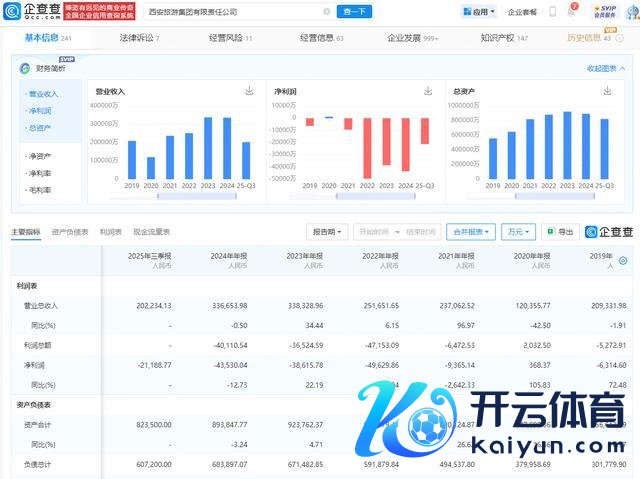Toggle the 营业收入 chart indicator
The height and width of the screenshot is (479, 640).
43,94
